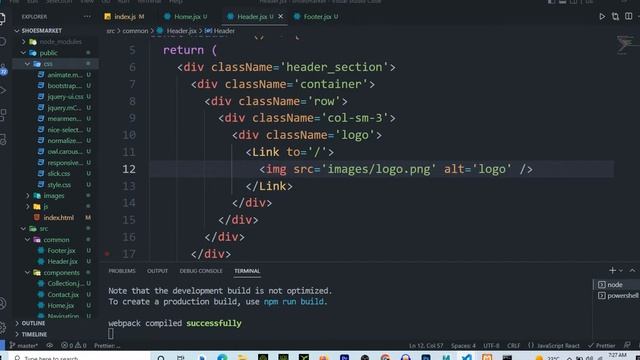Click the 'common' breadcrumb segment
The height and width of the screenshot is (360, 640).
135,31
